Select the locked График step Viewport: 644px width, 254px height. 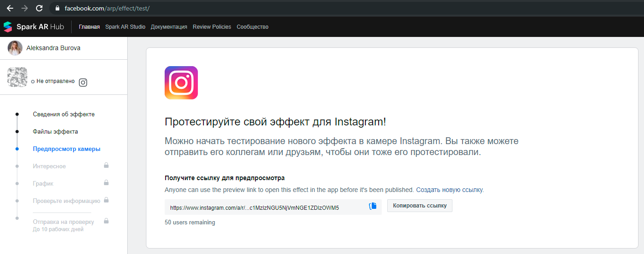click(x=43, y=183)
